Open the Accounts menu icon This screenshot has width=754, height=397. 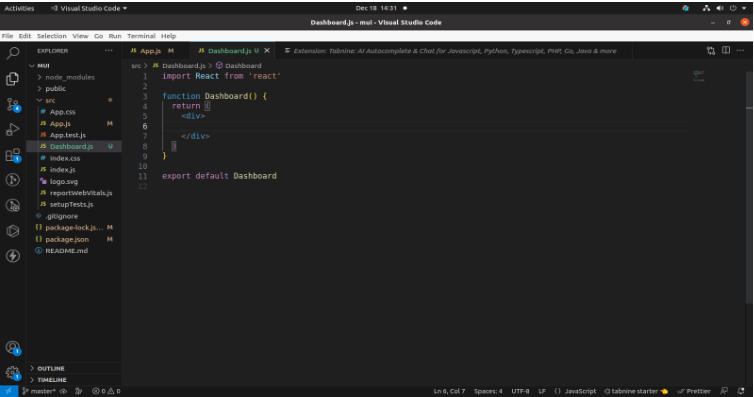pyautogui.click(x=13, y=347)
